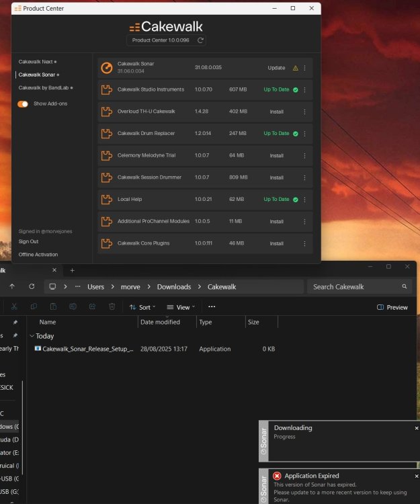Open options menu for Cakewalk Studio Instruments
The width and height of the screenshot is (420, 504).
(x=304, y=89)
